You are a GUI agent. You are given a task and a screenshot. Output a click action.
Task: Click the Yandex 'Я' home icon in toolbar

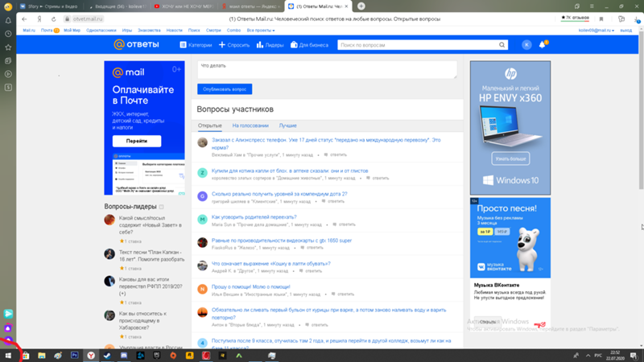pos(39,19)
